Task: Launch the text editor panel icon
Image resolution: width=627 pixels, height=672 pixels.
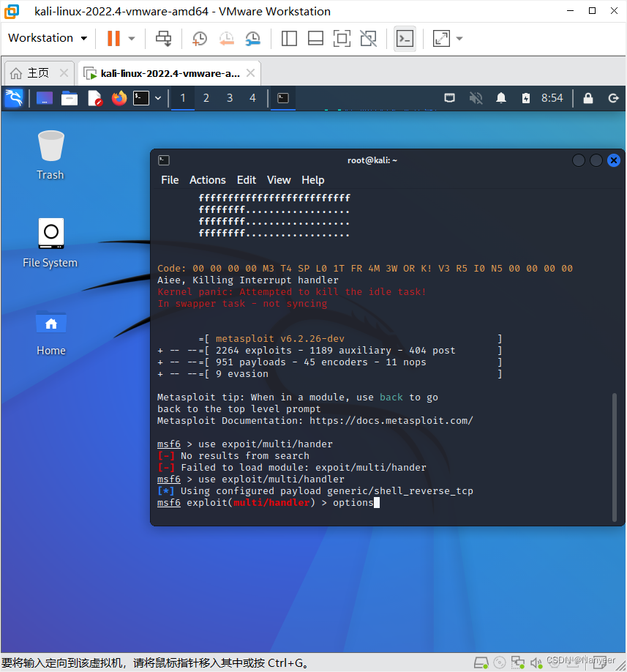Action: [94, 98]
